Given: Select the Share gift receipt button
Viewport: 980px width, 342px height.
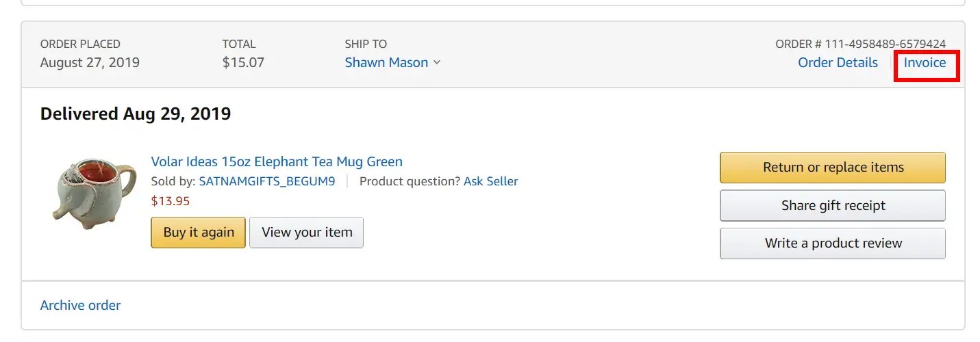Looking at the screenshot, I should tap(832, 205).
